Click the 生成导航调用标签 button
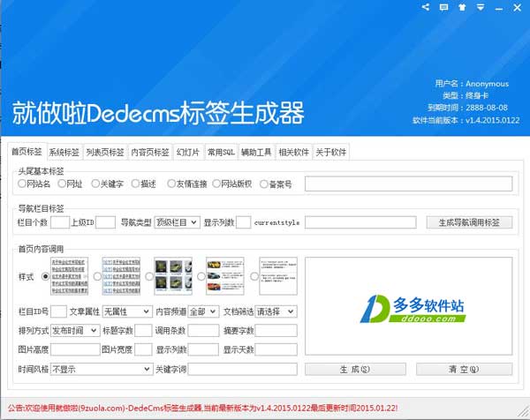Viewport: 530px width, 420px height. (469, 222)
